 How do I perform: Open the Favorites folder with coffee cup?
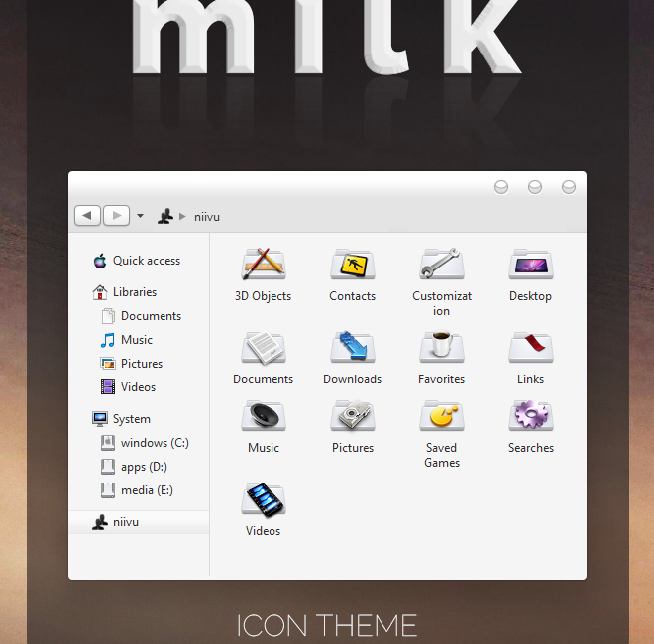[442, 347]
